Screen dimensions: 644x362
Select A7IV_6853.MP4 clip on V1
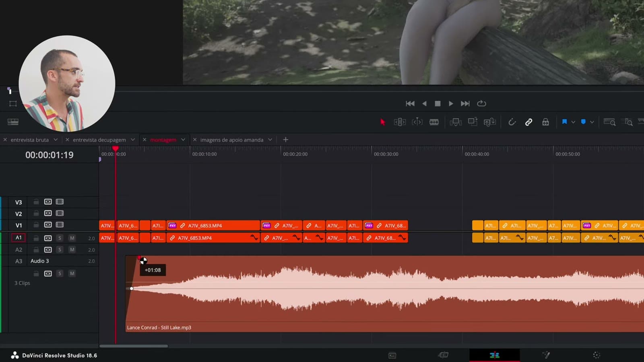click(213, 226)
